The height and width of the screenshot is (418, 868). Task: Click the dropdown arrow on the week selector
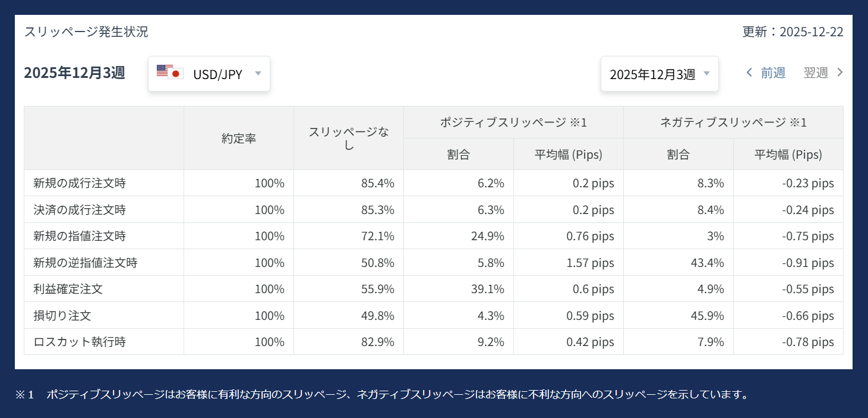coord(706,73)
